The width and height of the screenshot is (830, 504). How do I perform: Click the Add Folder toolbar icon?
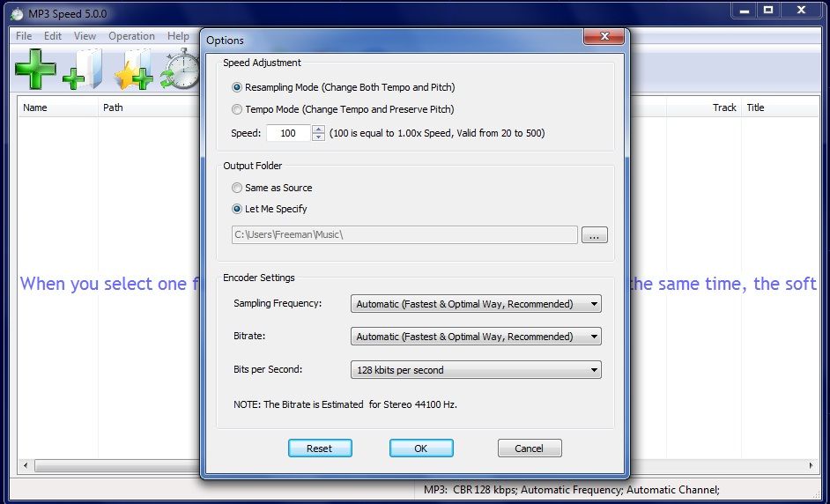pos(83,70)
